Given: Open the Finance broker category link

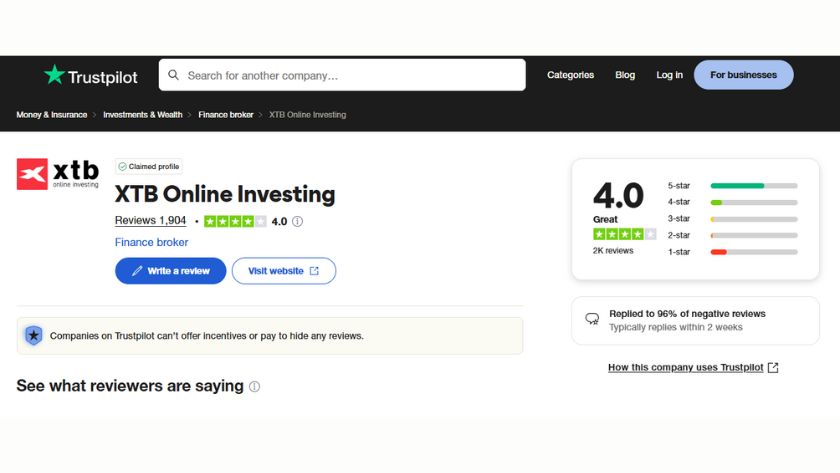Looking at the screenshot, I should [x=152, y=242].
